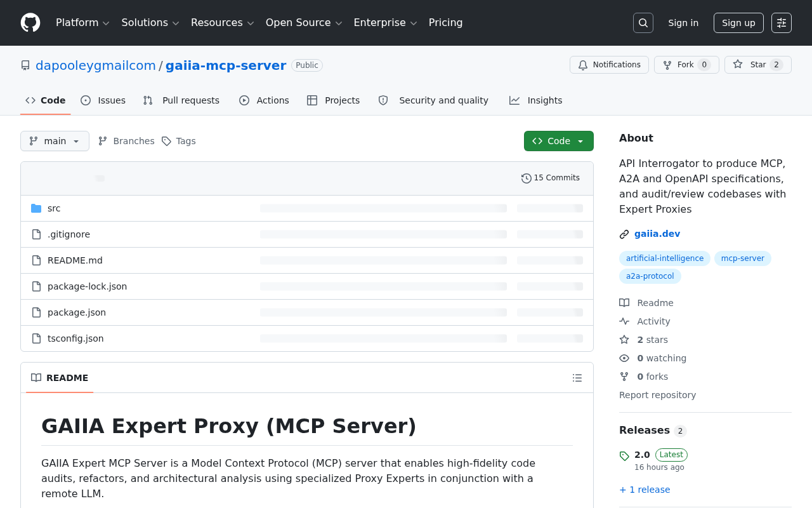Click the book icon in README header
Image resolution: width=812 pixels, height=508 pixels.
(x=36, y=378)
